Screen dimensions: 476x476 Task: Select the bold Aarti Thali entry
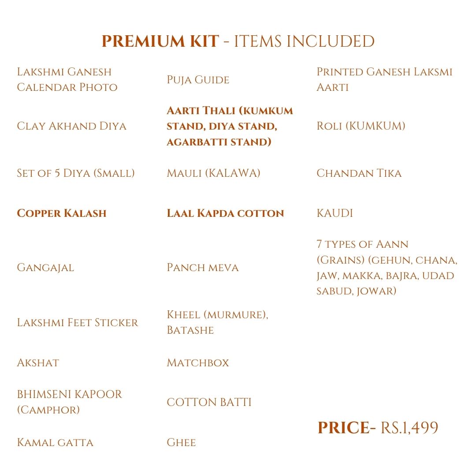coord(230,126)
